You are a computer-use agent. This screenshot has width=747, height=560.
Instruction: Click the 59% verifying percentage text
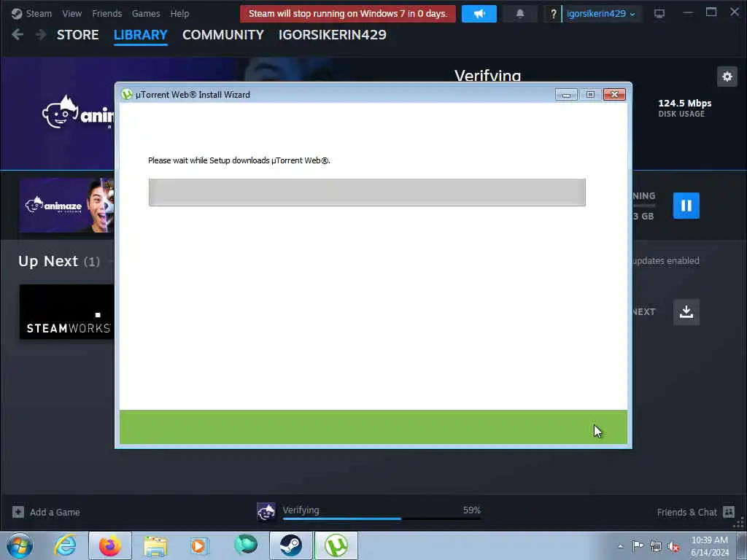(472, 510)
